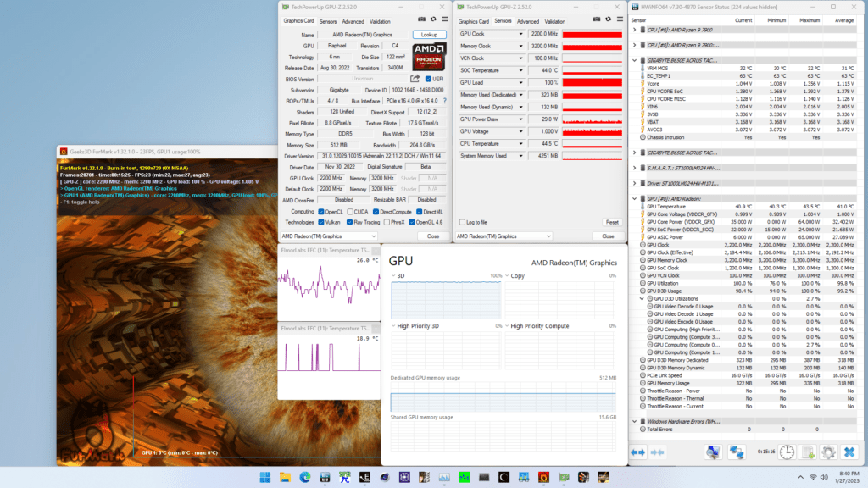Click the refresh icon in the Graphics Card GPU-Z window
The width and height of the screenshot is (868, 488).
pyautogui.click(x=433, y=20)
